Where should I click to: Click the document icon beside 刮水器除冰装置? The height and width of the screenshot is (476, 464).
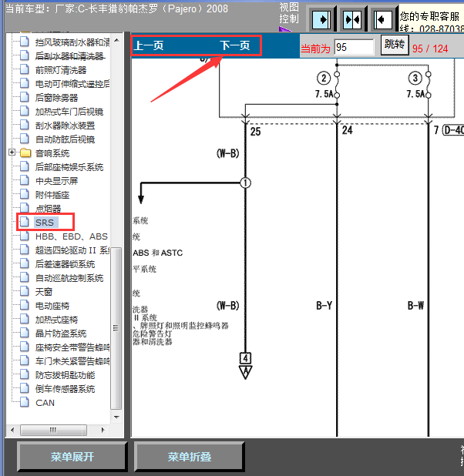(25, 125)
